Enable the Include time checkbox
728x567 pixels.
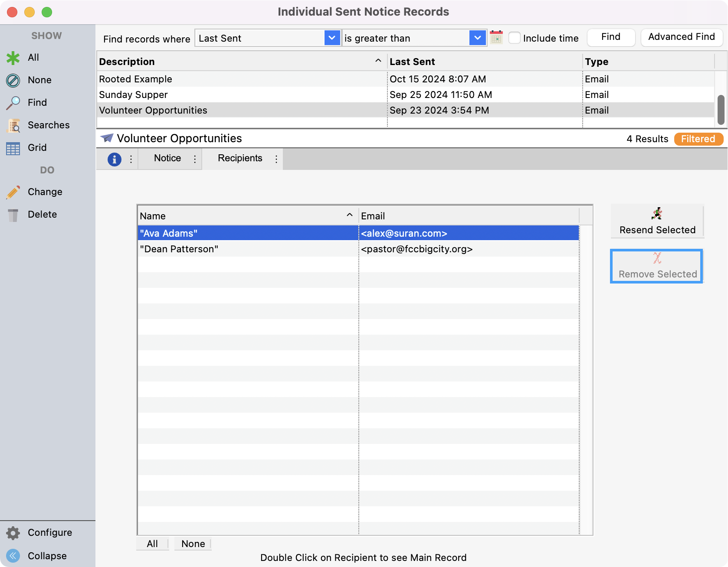click(515, 38)
